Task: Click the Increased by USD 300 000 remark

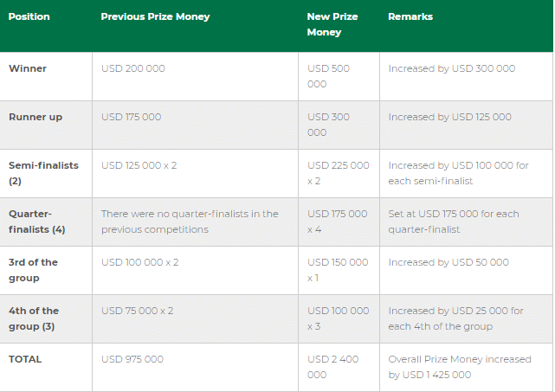Action: [x=452, y=68]
